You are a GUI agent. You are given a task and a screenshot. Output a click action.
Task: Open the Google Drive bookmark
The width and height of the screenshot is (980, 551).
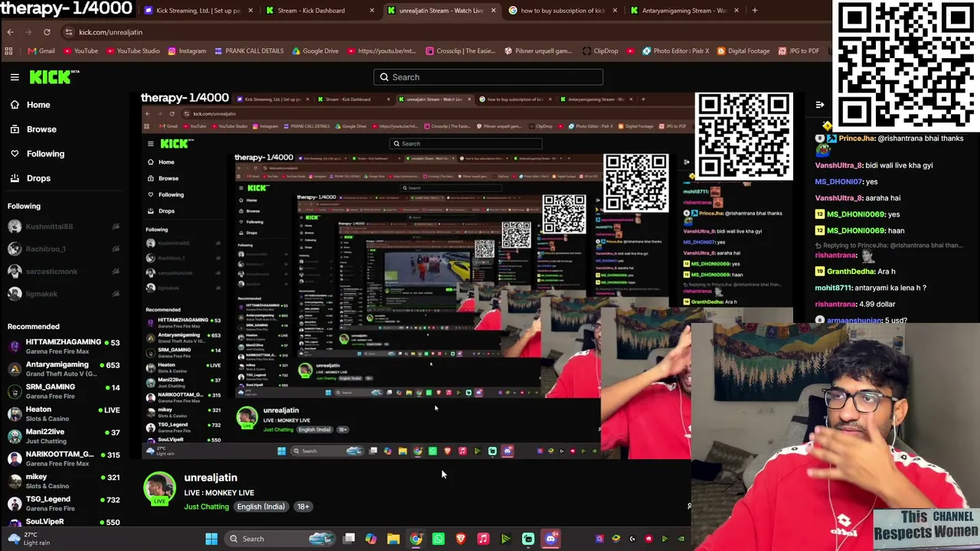(x=315, y=51)
